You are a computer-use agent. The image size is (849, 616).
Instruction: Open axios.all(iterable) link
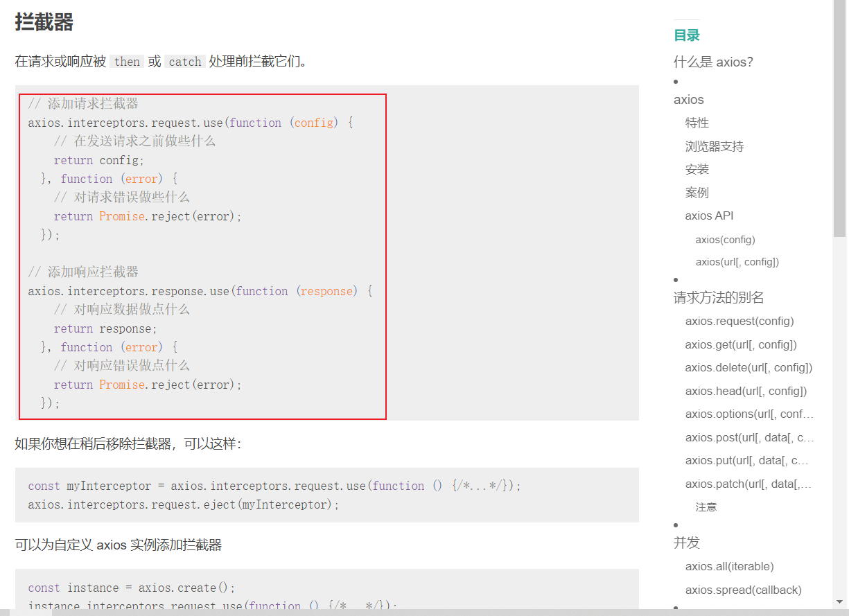(x=729, y=566)
